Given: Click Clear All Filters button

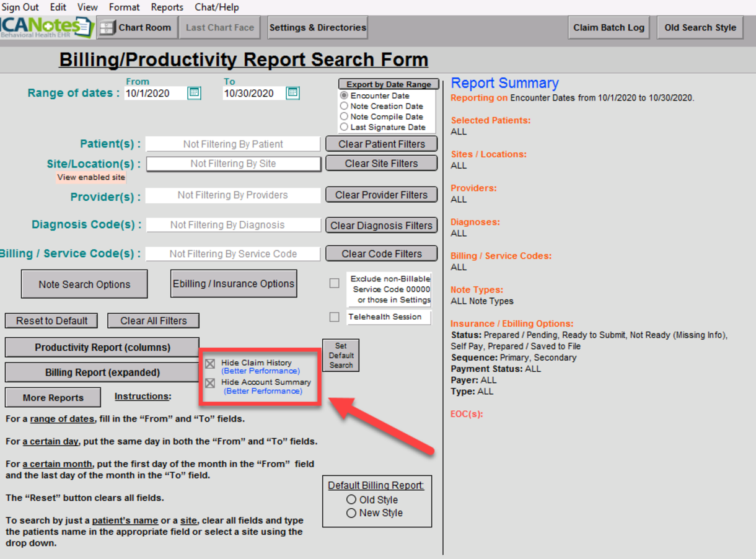Looking at the screenshot, I should point(153,320).
